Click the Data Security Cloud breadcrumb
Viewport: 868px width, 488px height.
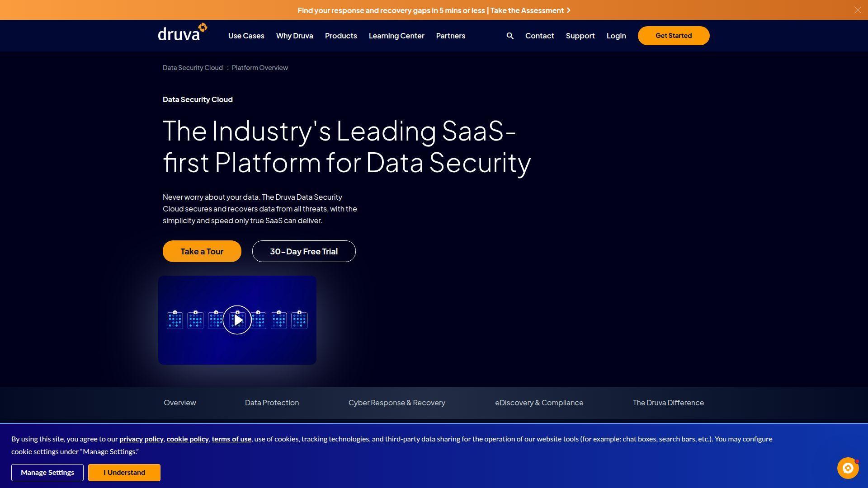(x=193, y=68)
